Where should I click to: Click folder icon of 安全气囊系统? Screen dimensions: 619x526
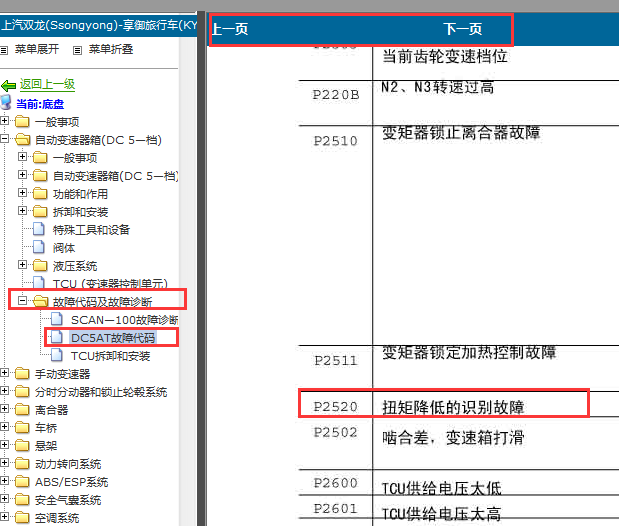click(x=22, y=499)
